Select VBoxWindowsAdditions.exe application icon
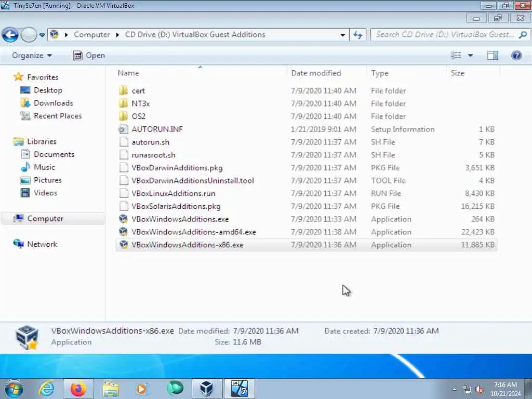The image size is (532, 399). (124, 219)
